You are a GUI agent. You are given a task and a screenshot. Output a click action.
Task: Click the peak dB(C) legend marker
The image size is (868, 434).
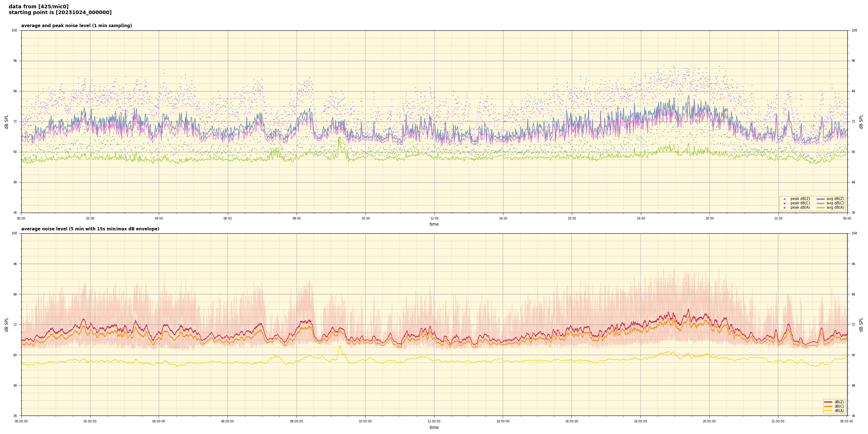click(x=784, y=203)
